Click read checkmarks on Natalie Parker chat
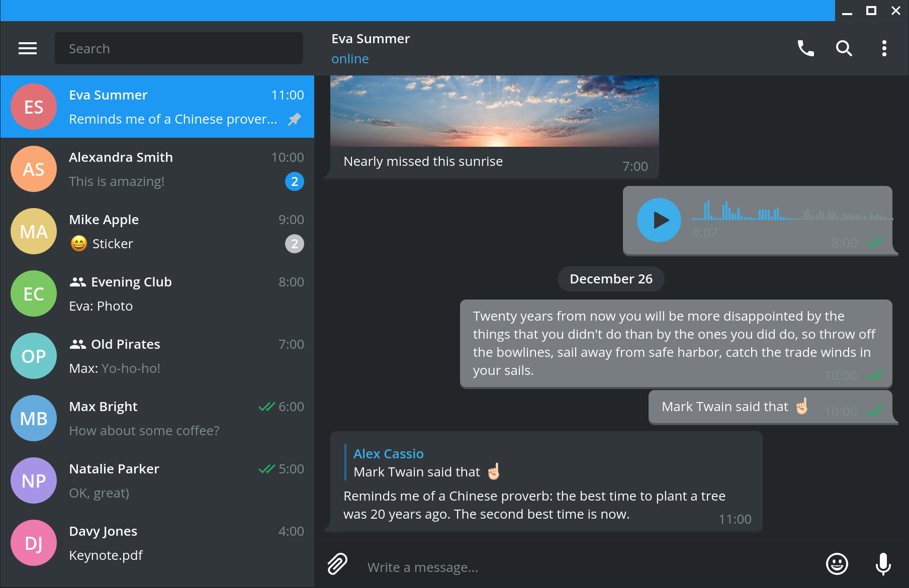 pyautogui.click(x=266, y=469)
